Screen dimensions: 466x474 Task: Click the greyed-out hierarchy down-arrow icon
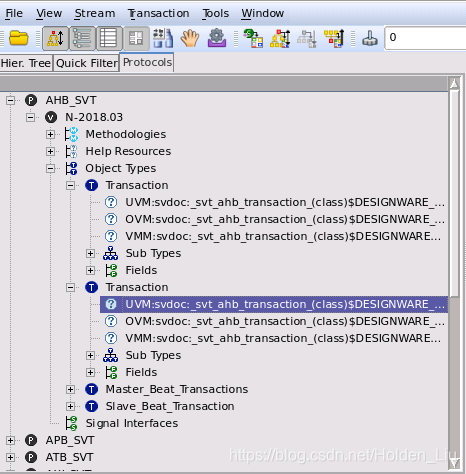click(x=307, y=39)
